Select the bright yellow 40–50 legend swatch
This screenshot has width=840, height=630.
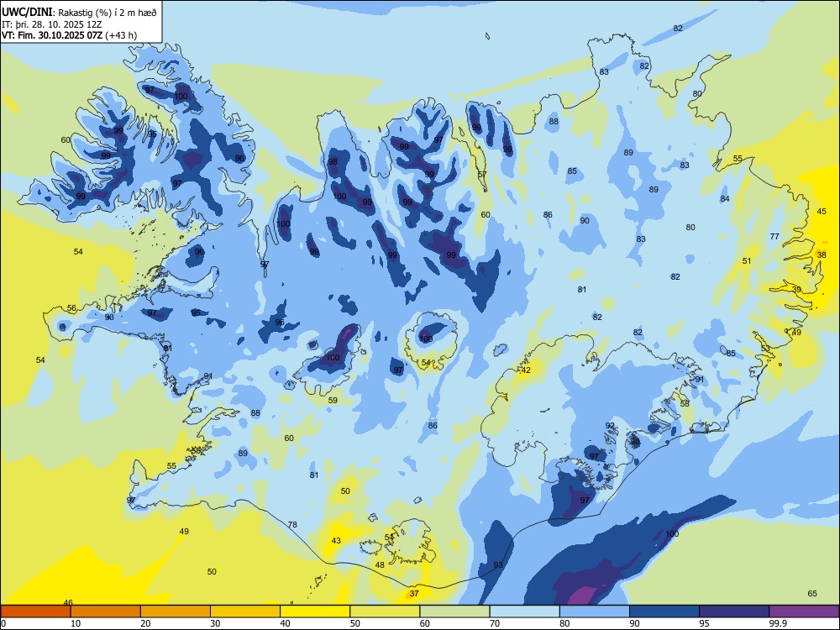tap(315, 612)
